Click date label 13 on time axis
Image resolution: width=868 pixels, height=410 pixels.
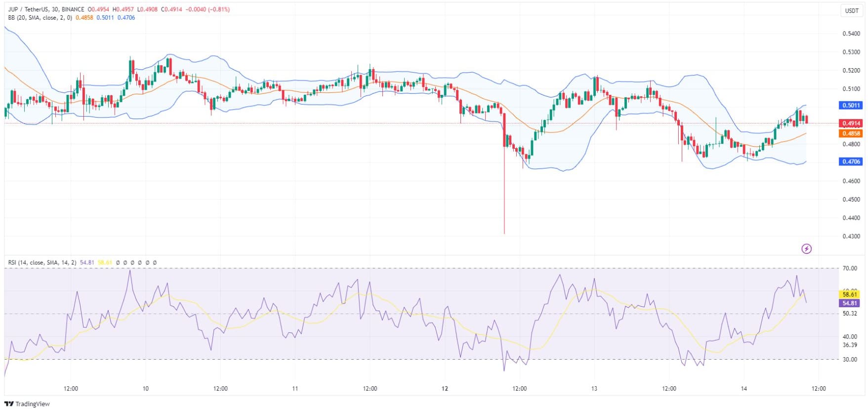point(594,388)
